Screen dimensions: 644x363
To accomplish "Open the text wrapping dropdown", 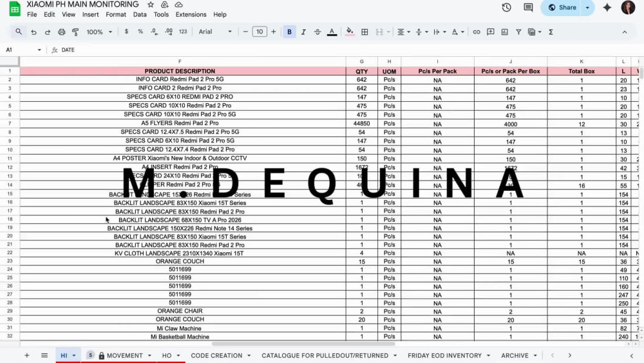I will [439, 32].
